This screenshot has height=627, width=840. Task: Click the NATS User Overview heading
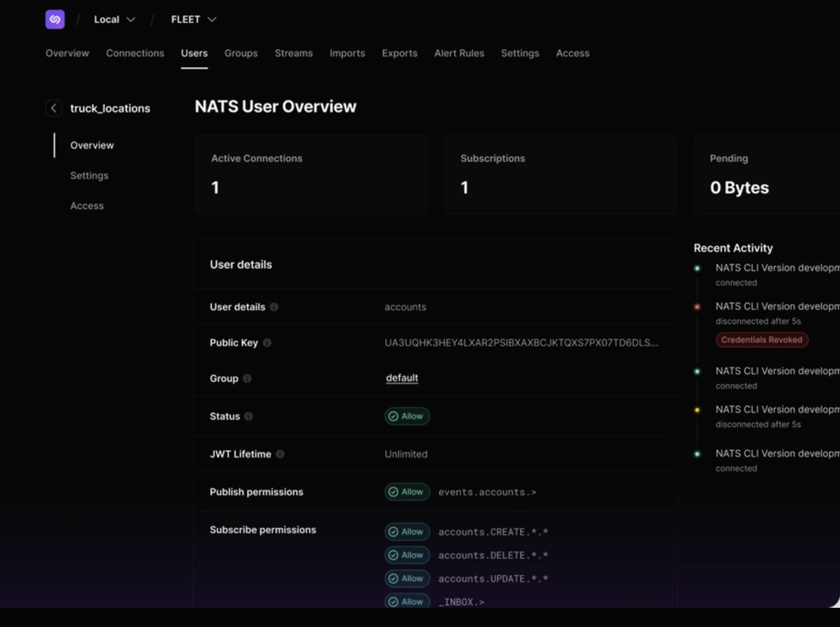coord(276,107)
